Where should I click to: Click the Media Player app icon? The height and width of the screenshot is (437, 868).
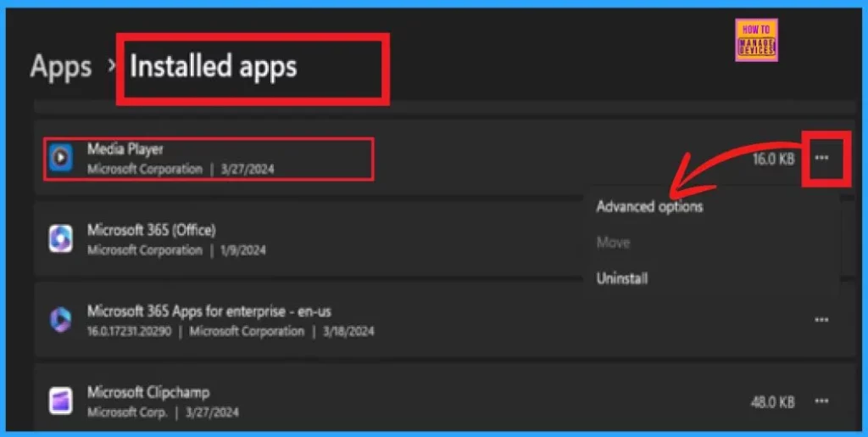pos(60,159)
